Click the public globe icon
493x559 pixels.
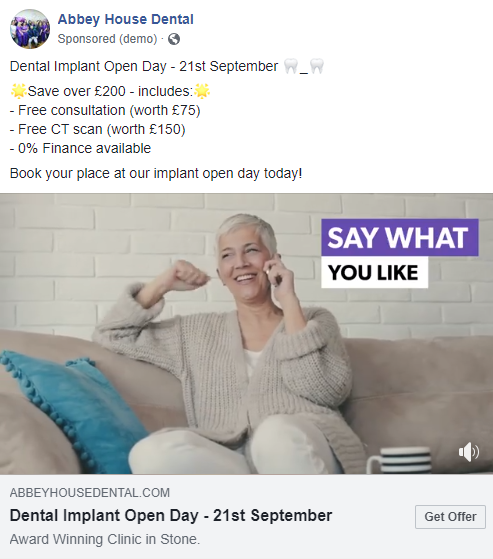(x=174, y=39)
